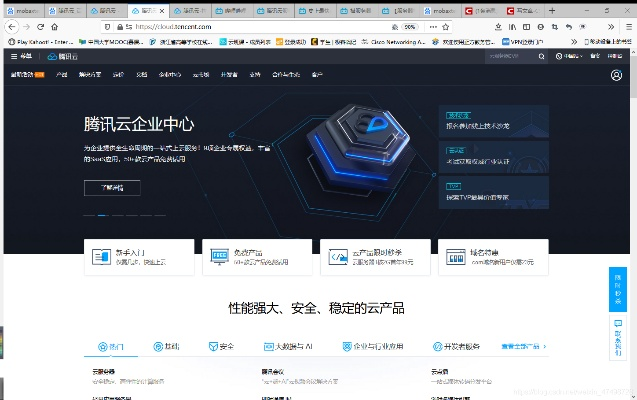Image resolution: width=637 pixels, height=400 pixels.
Task: Open the library bookshelf icon
Action: (x=512, y=27)
